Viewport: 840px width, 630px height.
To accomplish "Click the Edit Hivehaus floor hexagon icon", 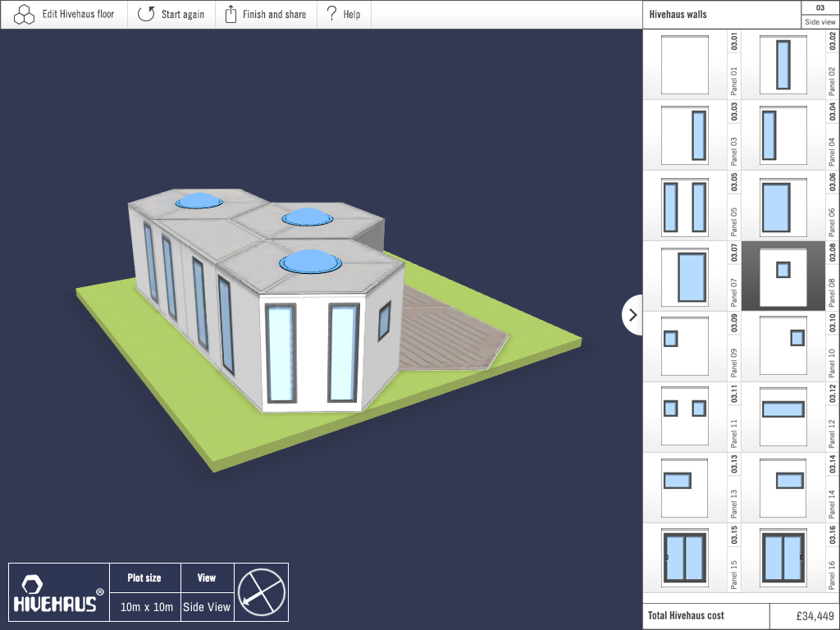I will click(24, 15).
